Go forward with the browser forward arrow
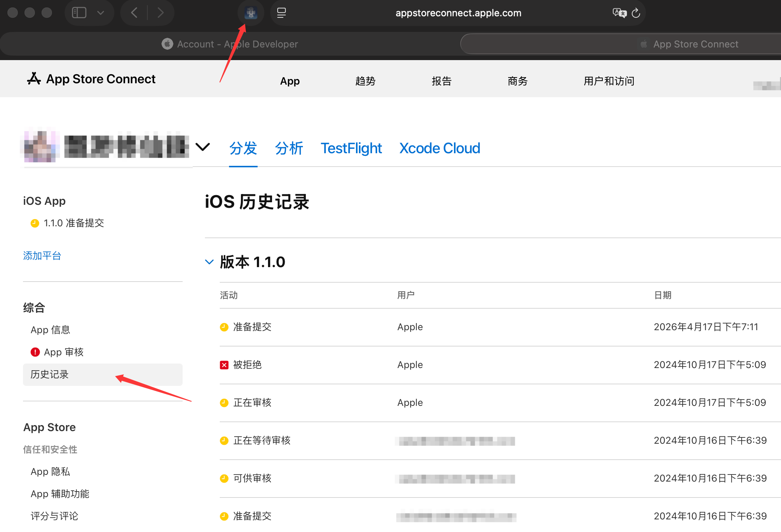Screen dimensions: 781x532 pos(161,13)
